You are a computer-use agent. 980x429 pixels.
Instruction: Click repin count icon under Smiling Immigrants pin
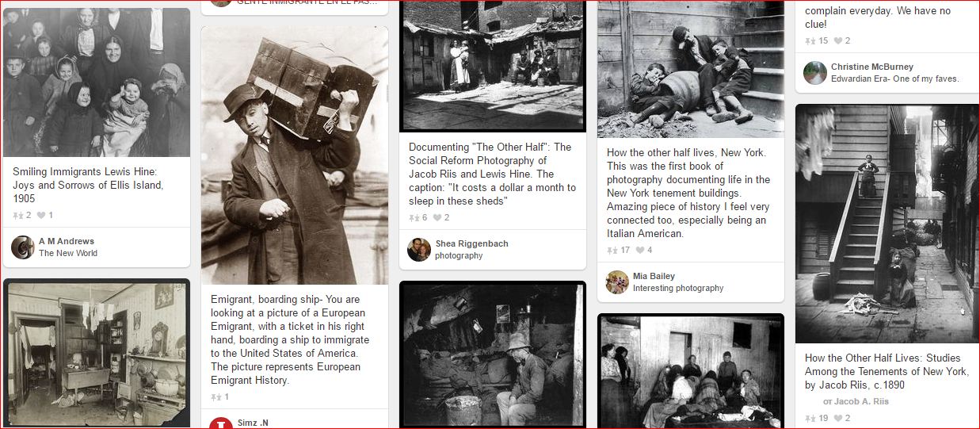tap(18, 216)
